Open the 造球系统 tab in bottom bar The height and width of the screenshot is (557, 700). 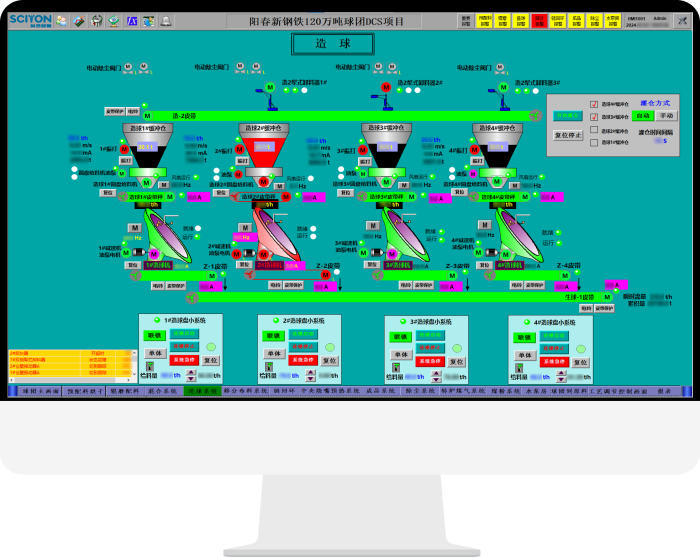click(201, 391)
